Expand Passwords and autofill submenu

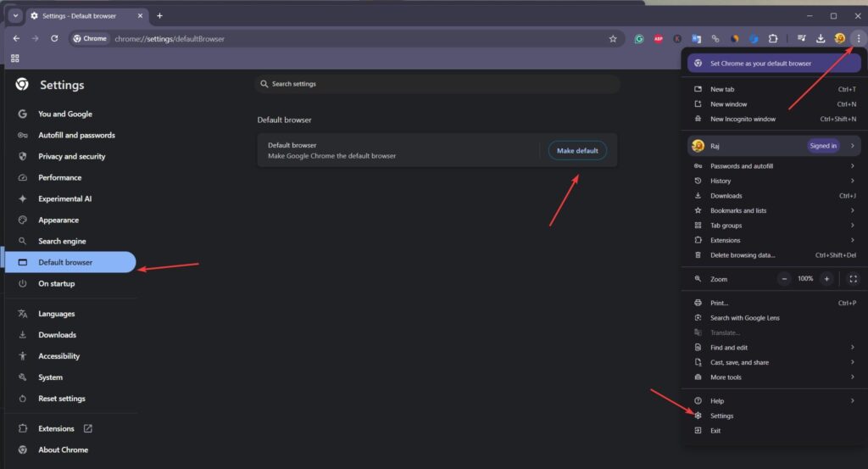[774, 166]
